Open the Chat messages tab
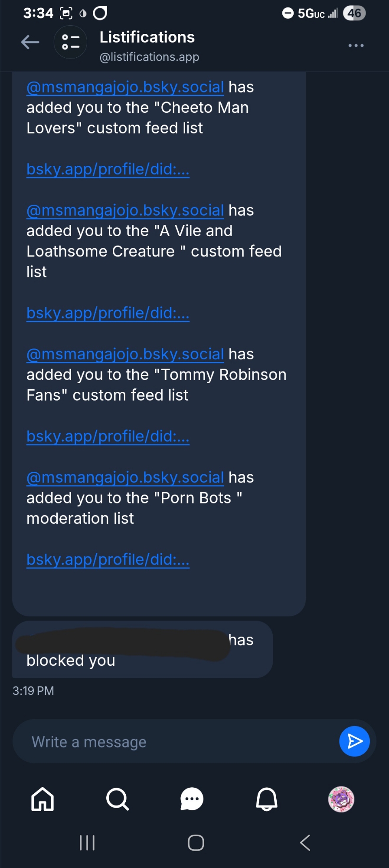This screenshot has width=389, height=868. click(192, 799)
